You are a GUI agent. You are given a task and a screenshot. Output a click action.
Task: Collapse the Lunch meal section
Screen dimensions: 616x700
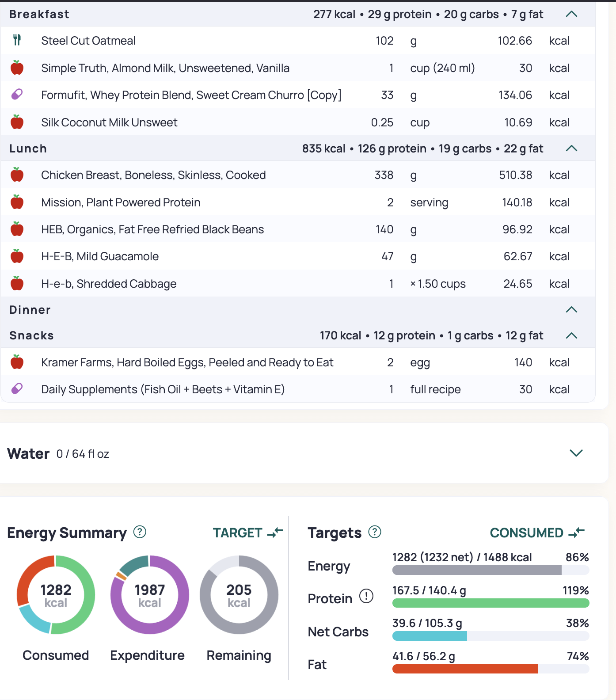(x=571, y=148)
